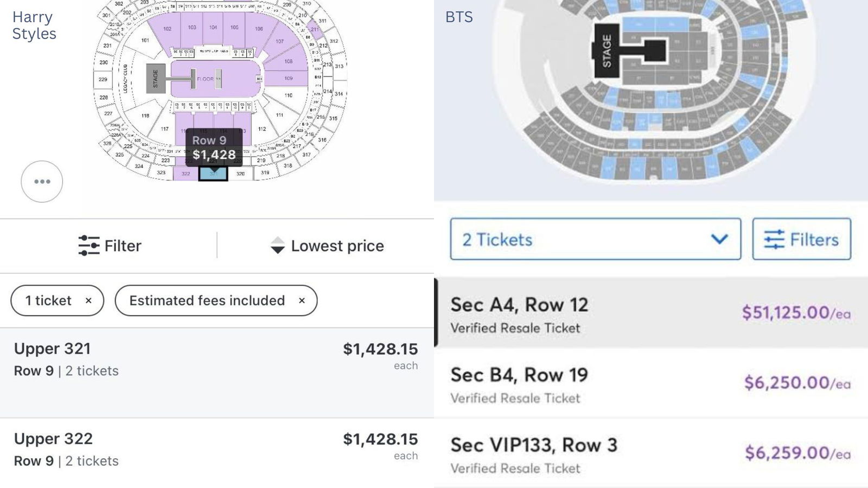
Task: Click the Floor area of the arena map
Action: 205,79
